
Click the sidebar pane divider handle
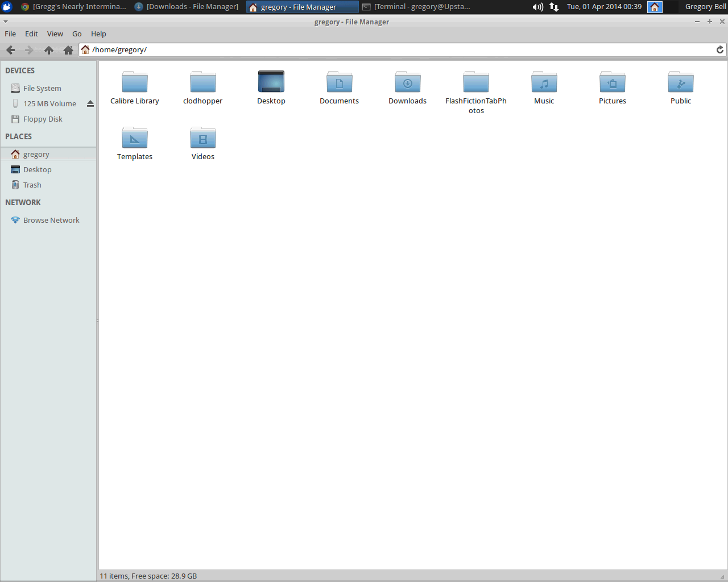pos(97,321)
